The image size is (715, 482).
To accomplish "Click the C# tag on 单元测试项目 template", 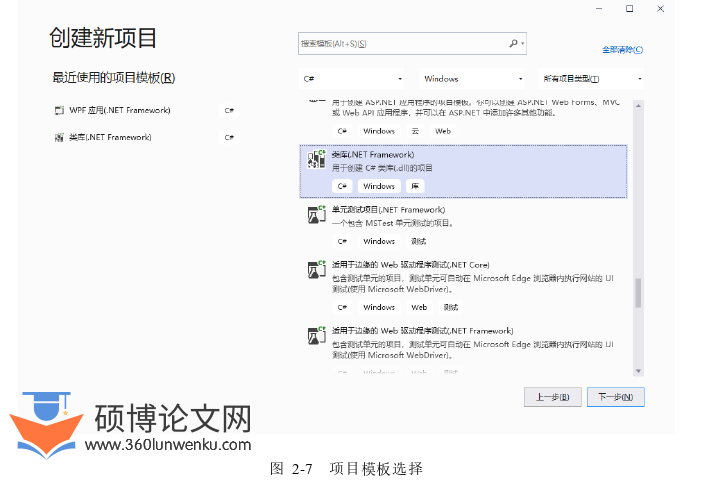I will [342, 241].
